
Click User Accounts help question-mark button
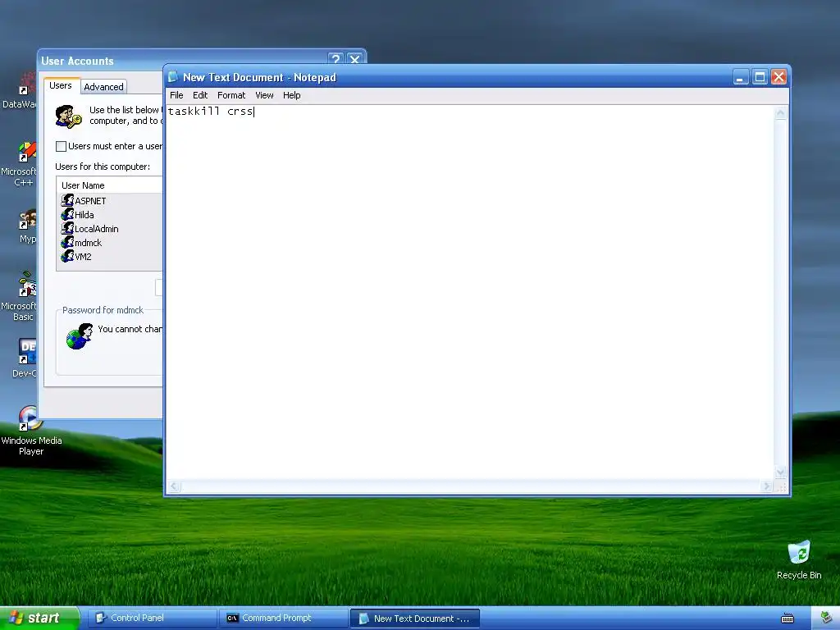coord(336,59)
